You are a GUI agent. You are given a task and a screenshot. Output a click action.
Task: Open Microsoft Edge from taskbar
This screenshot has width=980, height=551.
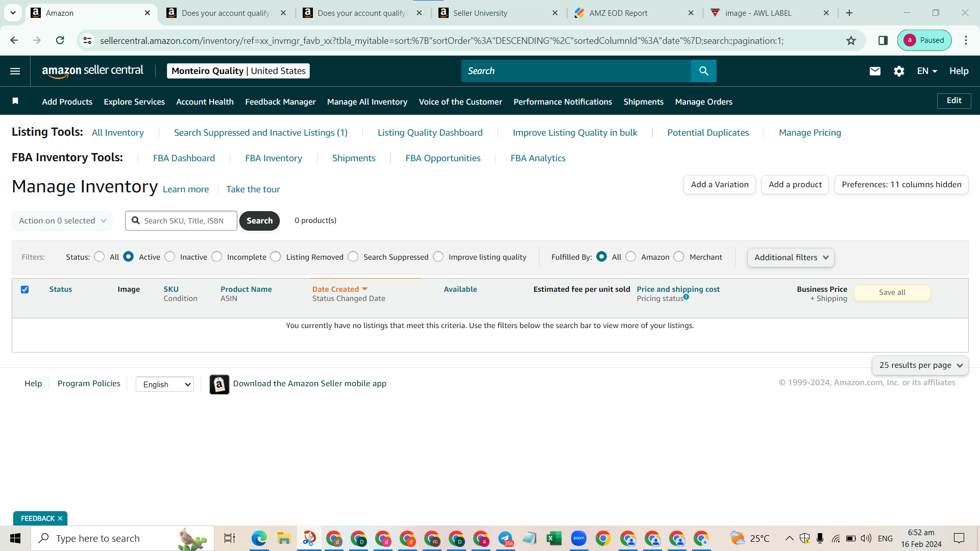(x=259, y=538)
